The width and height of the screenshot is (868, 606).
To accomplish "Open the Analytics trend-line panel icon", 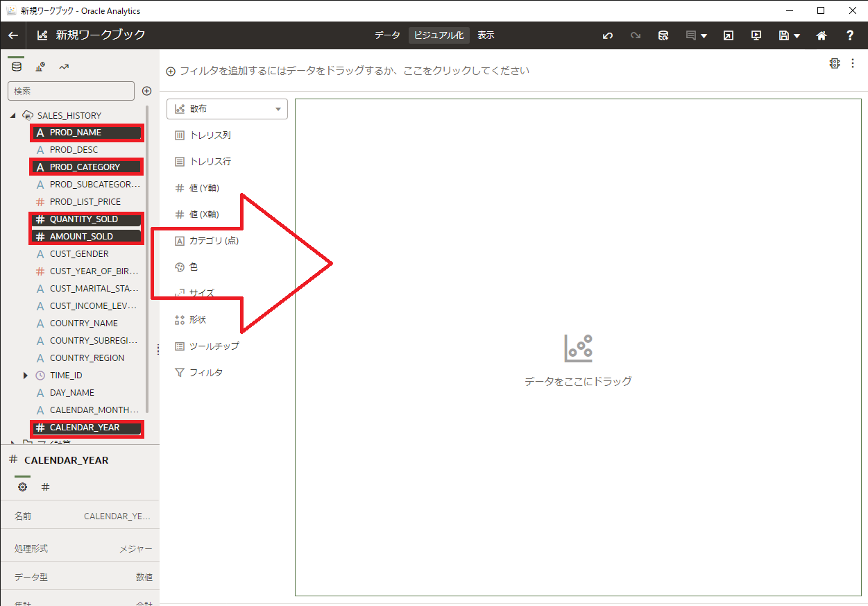I will [64, 67].
